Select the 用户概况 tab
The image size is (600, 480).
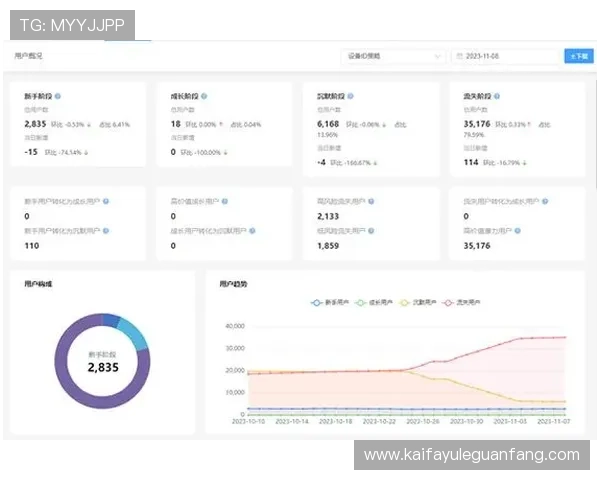click(x=29, y=57)
